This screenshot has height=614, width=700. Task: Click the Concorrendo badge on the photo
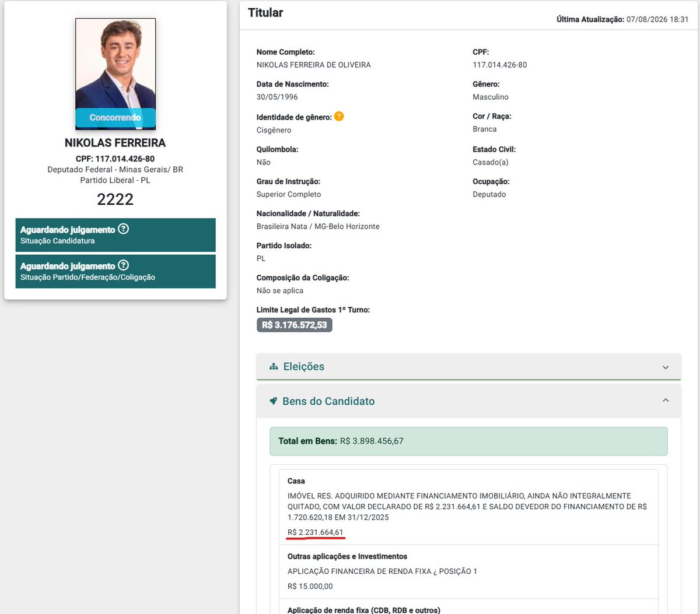[x=116, y=118]
